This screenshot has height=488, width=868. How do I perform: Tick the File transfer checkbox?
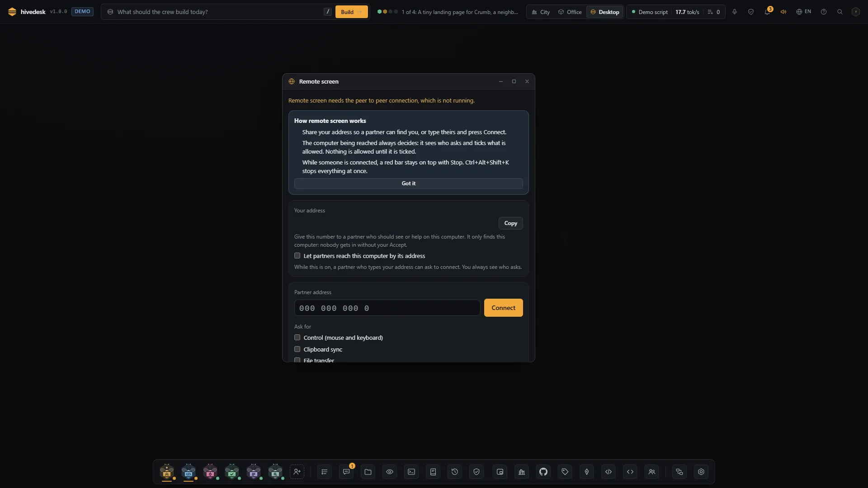[x=297, y=360]
